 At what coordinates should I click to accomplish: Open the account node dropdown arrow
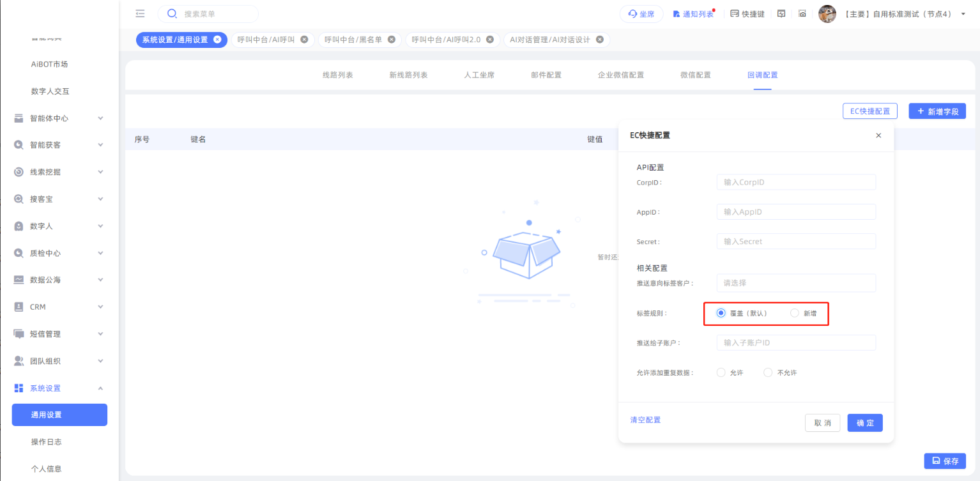point(963,14)
